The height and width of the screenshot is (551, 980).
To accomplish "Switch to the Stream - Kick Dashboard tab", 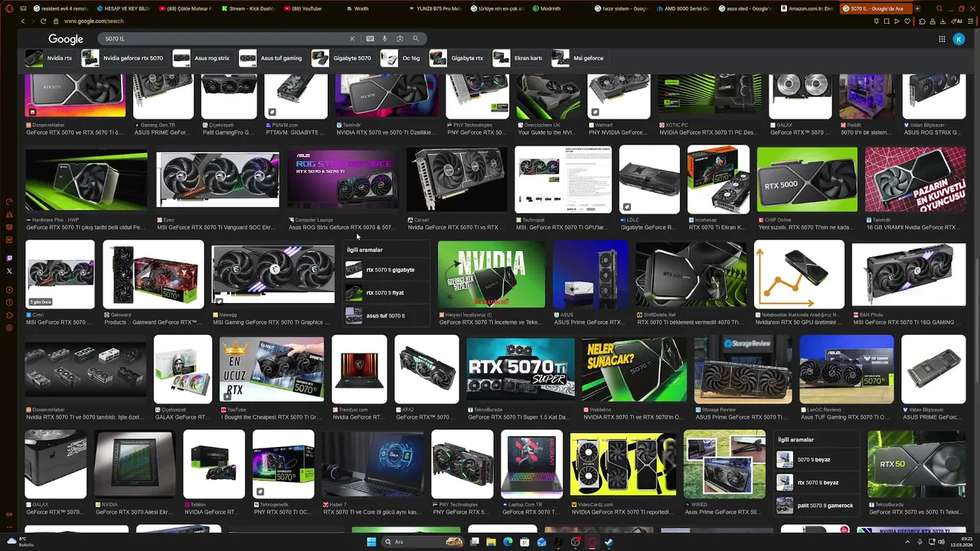I will 247,8.
